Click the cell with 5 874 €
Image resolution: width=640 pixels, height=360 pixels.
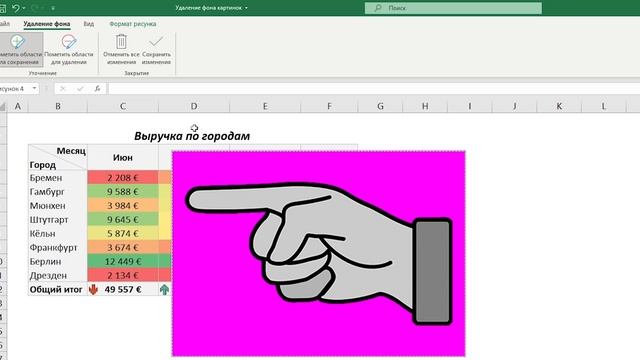122,233
